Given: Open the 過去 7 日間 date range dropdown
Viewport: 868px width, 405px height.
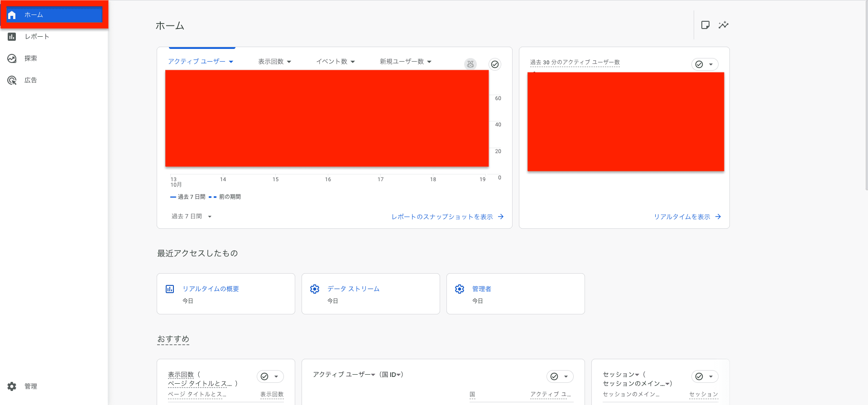Looking at the screenshot, I should [x=192, y=217].
